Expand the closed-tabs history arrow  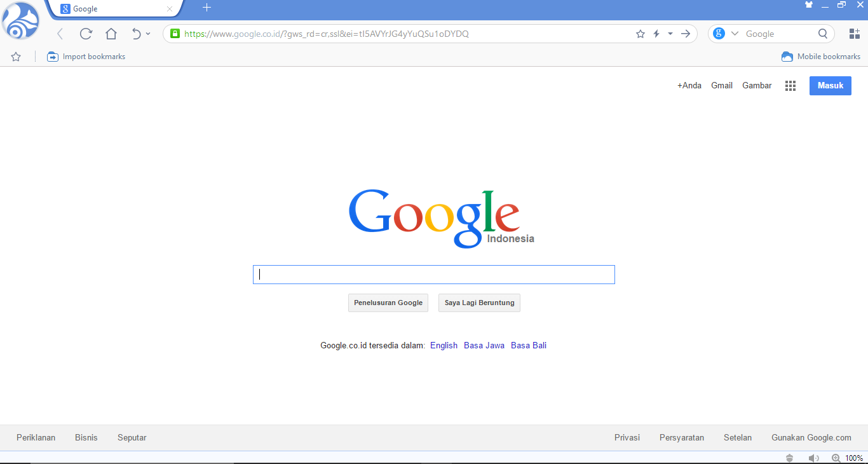(x=148, y=34)
